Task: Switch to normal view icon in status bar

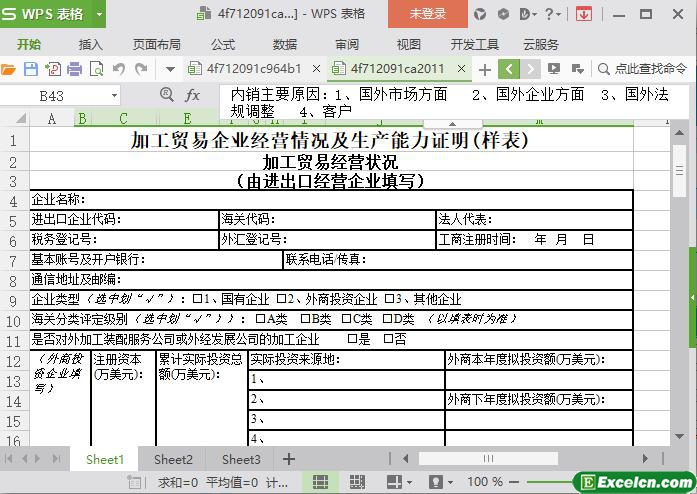Action: tap(320, 482)
